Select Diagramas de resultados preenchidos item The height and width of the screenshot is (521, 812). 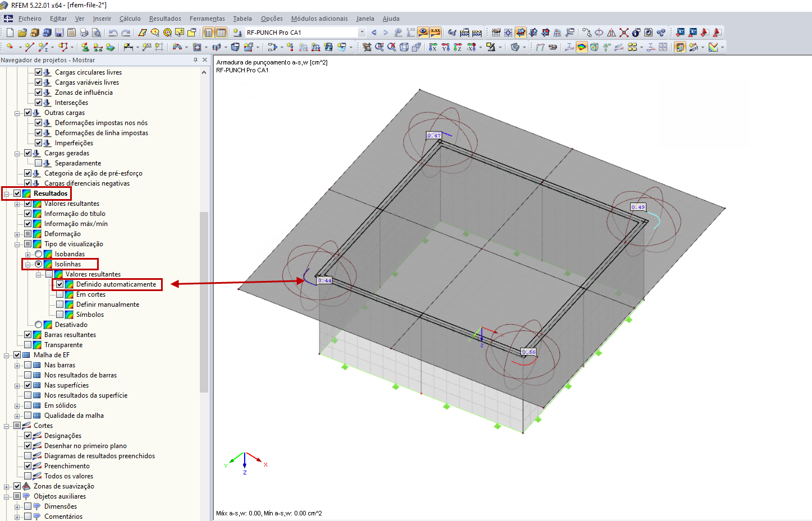click(x=99, y=456)
